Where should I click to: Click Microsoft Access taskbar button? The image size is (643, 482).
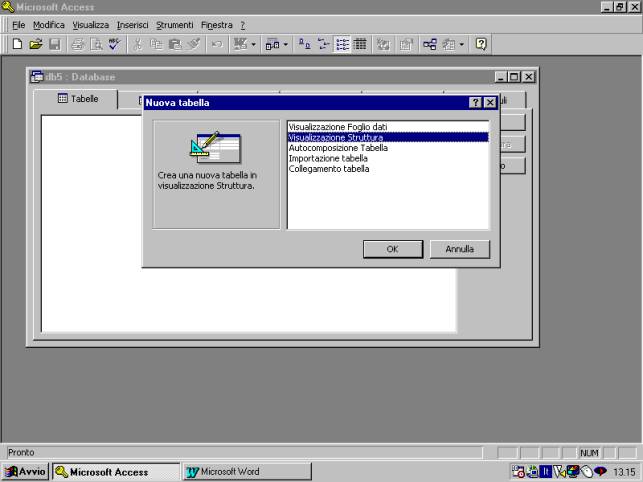(x=116, y=472)
